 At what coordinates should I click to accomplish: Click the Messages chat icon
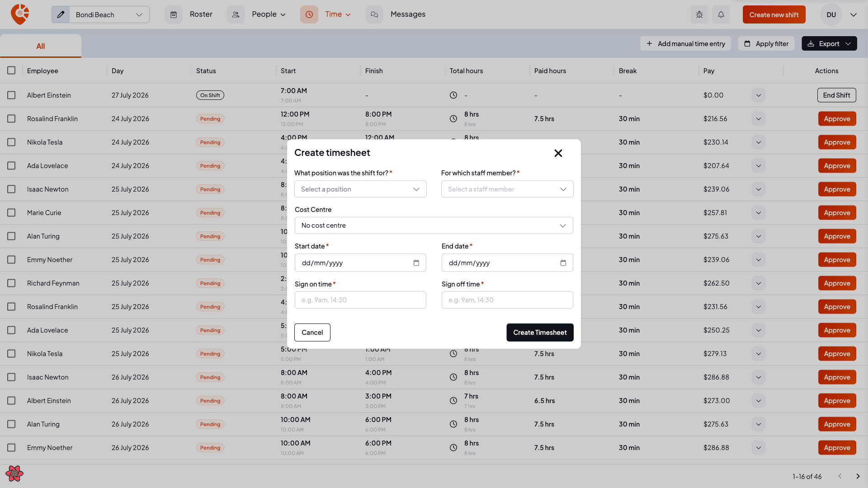tap(374, 14)
